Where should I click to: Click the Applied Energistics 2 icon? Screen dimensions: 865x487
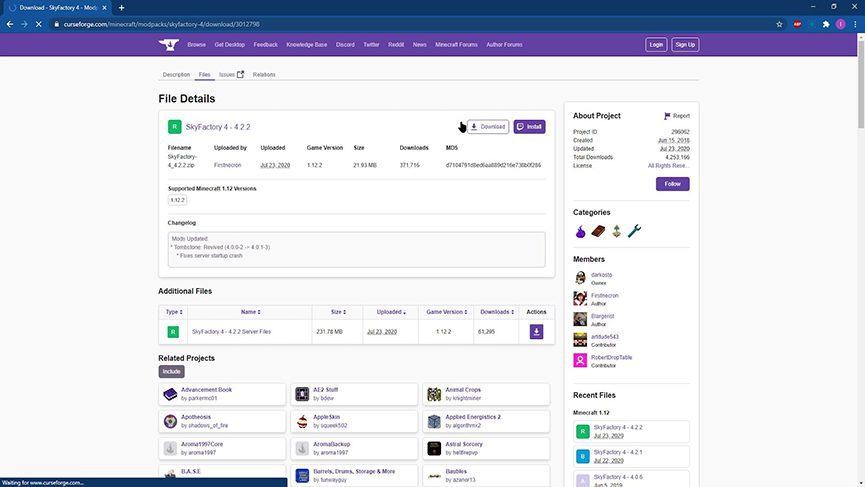click(434, 421)
